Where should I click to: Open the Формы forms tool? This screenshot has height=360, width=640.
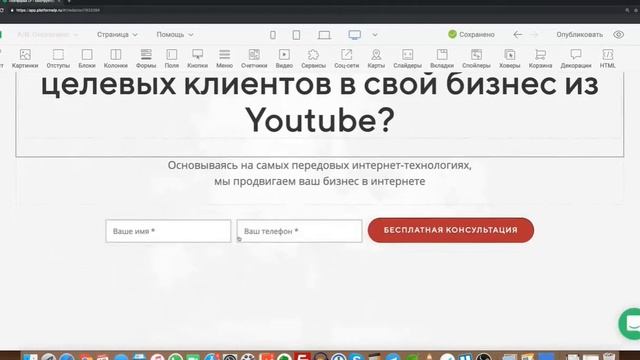pos(146,58)
